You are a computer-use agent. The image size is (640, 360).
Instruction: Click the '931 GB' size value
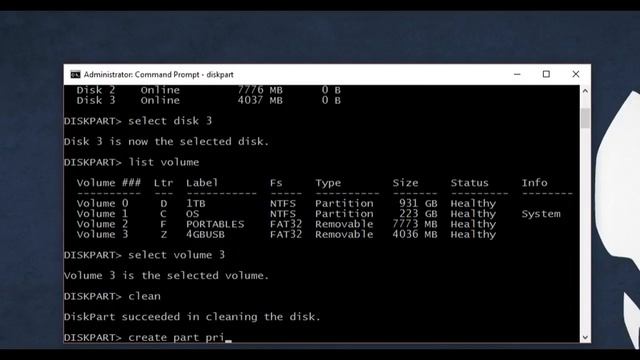point(418,203)
